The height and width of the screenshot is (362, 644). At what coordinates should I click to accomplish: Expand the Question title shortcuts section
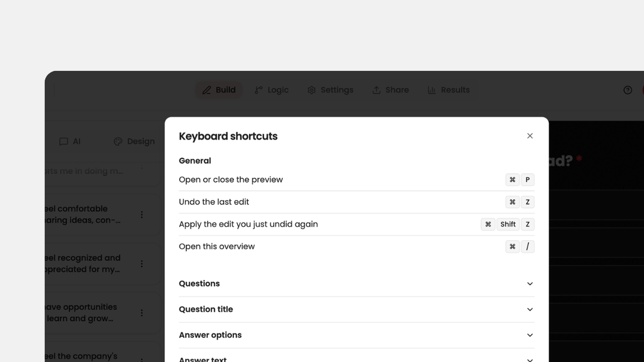(x=356, y=309)
